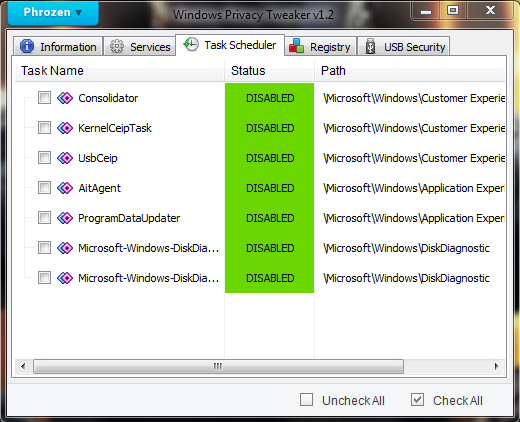
Task: Select the ProgramDataUpdater task name
Action: coord(129,218)
